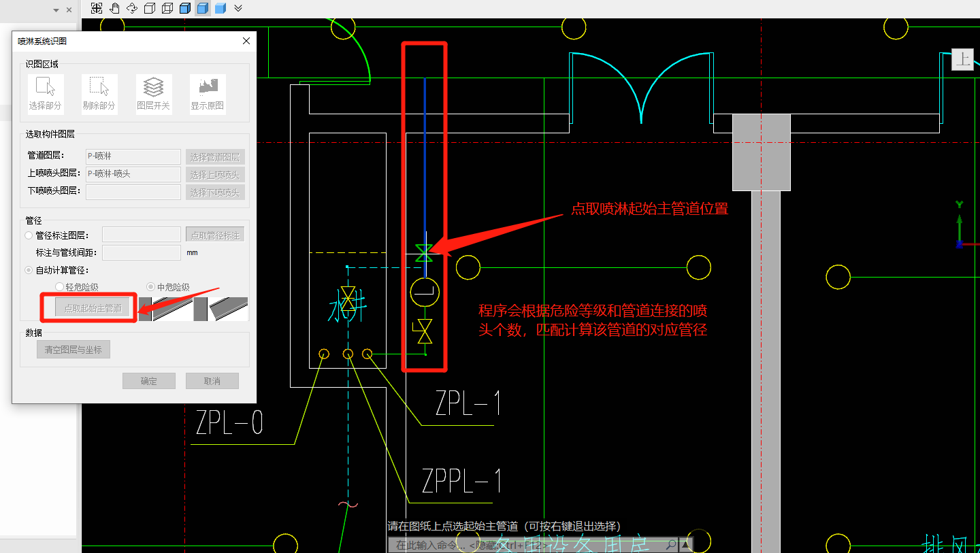Screen dimensions: 980x553
Task: Click the 选择部分 icon button
Action: (x=46, y=94)
